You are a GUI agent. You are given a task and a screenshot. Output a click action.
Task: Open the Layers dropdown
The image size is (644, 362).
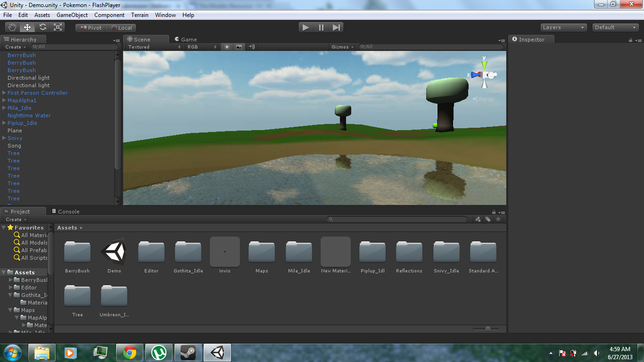[x=563, y=27]
